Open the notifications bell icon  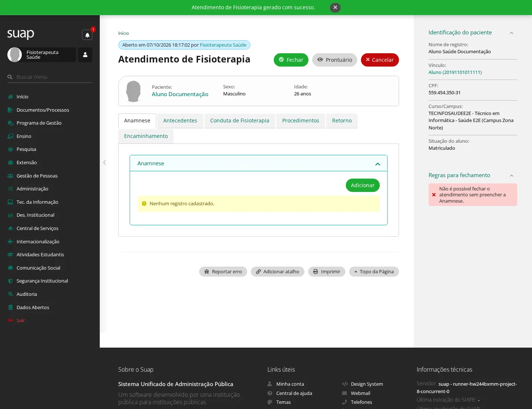pos(87,35)
